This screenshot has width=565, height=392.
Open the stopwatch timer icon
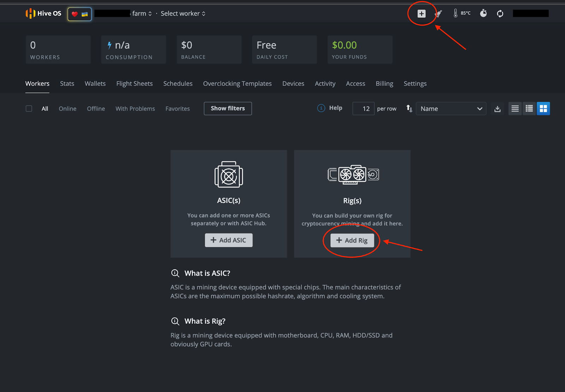(x=483, y=13)
